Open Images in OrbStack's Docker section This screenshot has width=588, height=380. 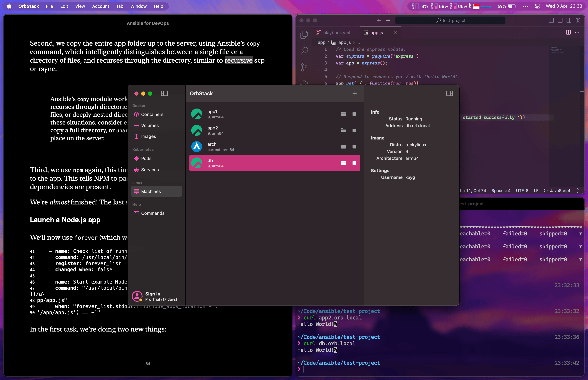pyautogui.click(x=148, y=136)
